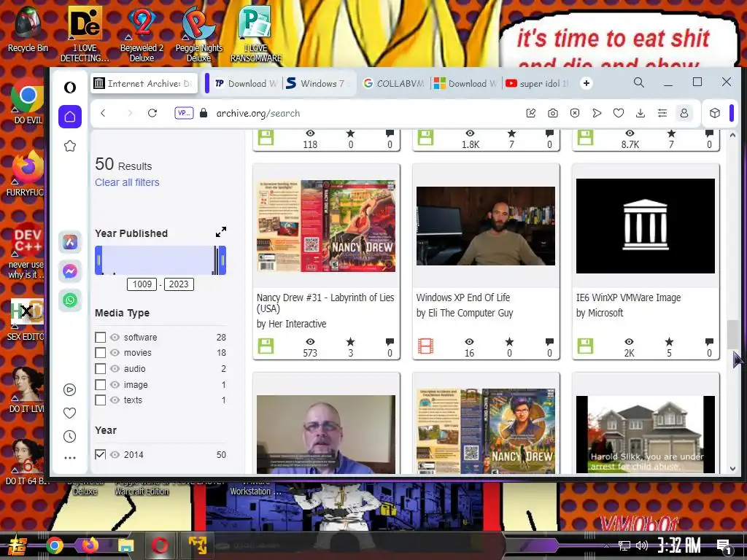Open Opera menu logo icon
The height and width of the screenshot is (560, 747).
tap(70, 87)
